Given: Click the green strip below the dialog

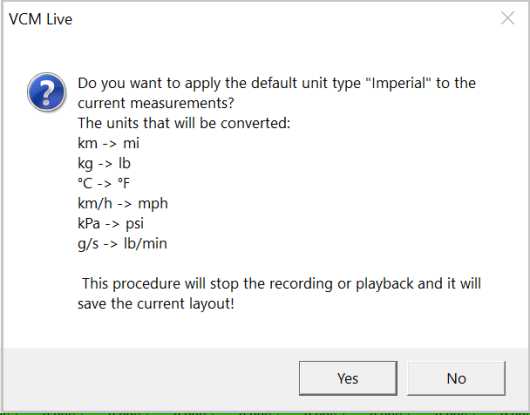Looking at the screenshot, I should pos(265,413).
